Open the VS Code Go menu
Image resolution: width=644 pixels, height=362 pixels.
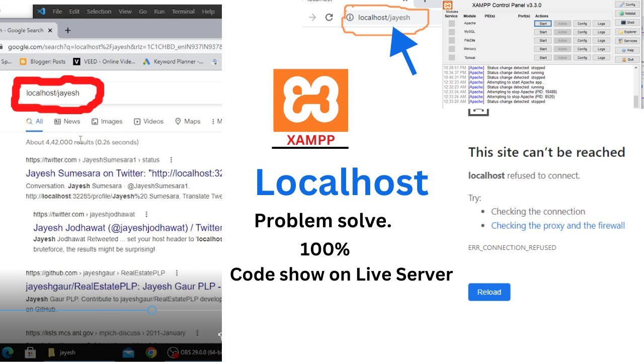click(x=143, y=11)
